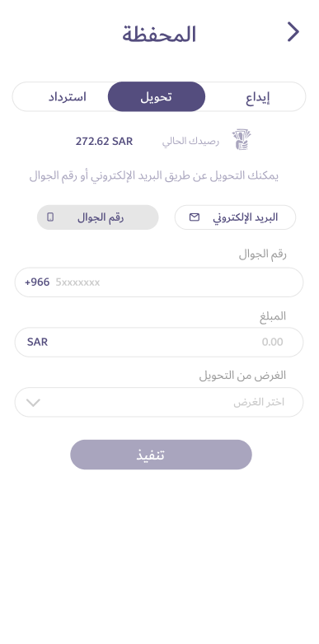Click the phone icon in mobile option
Viewport: 319px width, 644px height.
[50, 217]
